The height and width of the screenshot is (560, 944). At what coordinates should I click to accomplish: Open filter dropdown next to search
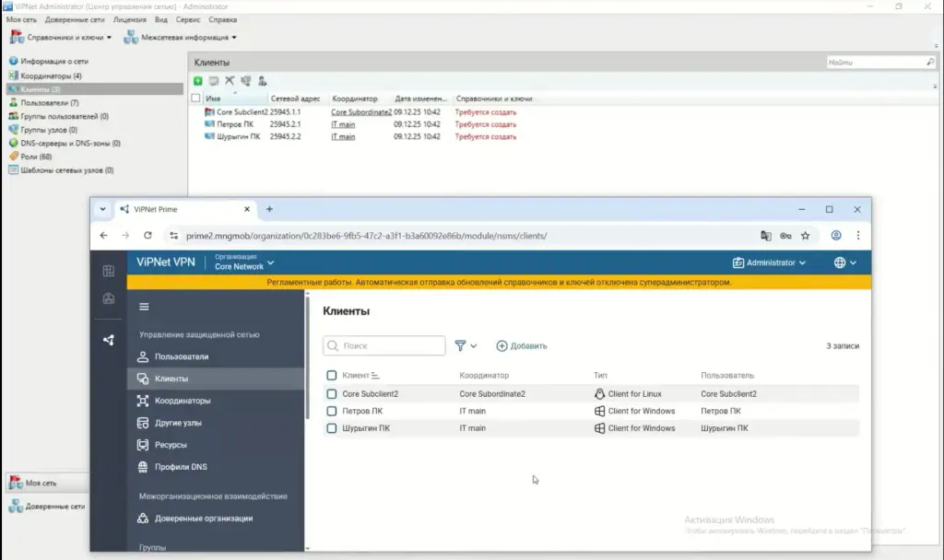pos(466,346)
